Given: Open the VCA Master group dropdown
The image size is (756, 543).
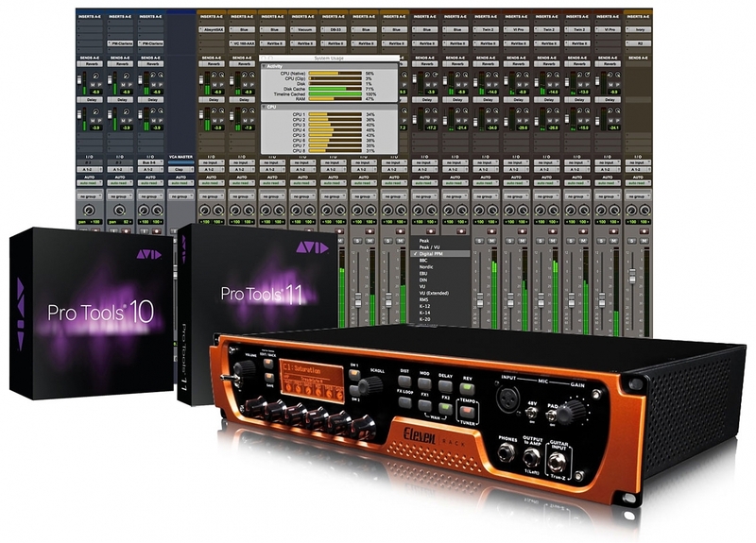Looking at the screenshot, I should (180, 196).
